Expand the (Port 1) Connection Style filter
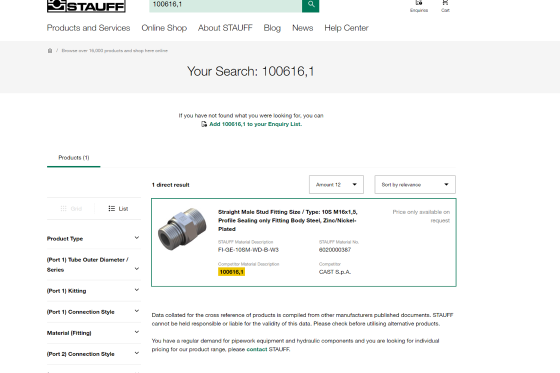The image size is (560, 373). coord(94,312)
